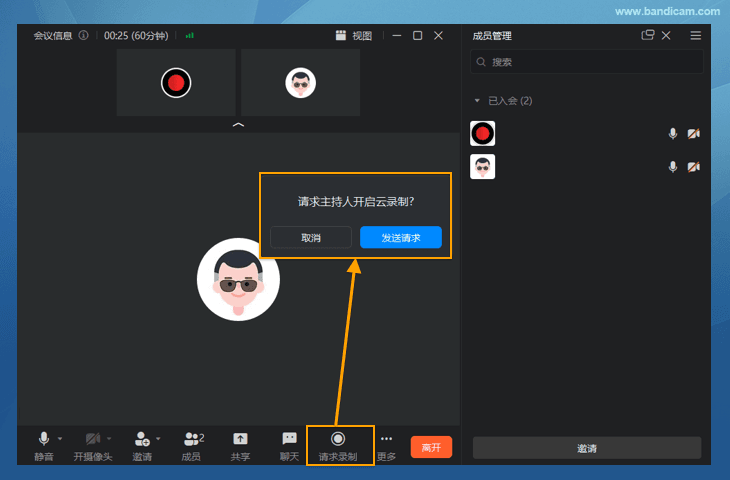This screenshot has width=730, height=480.
Task: Open microphone options dropdown arrow
Action: pyautogui.click(x=60, y=439)
